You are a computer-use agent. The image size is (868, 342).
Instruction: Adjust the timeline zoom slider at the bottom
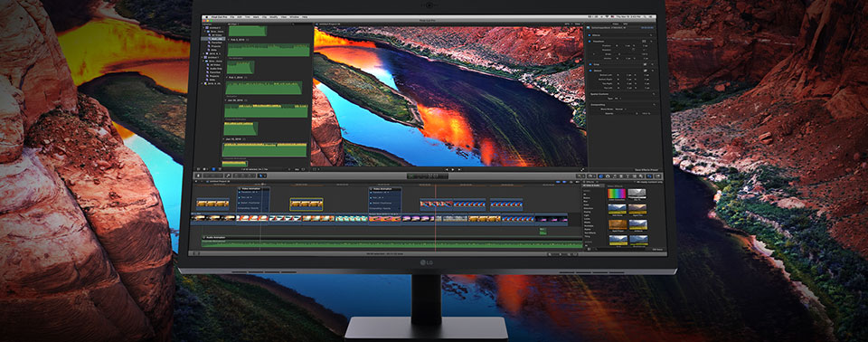click(x=560, y=253)
